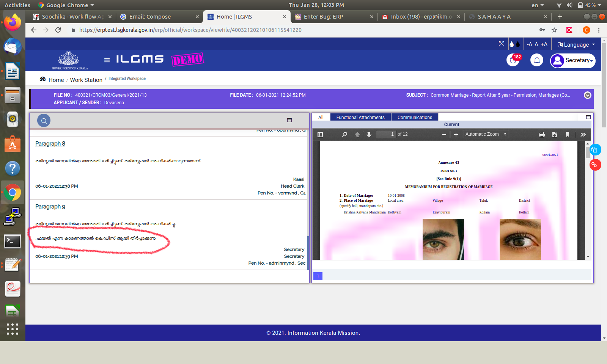Switch to Functional Attachments tab

click(x=360, y=118)
